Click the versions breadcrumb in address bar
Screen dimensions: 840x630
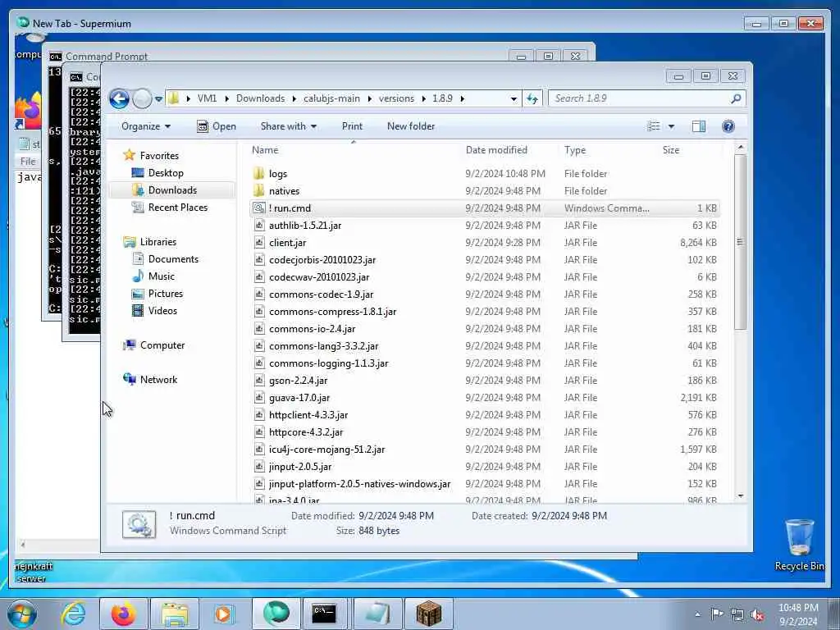pos(396,98)
